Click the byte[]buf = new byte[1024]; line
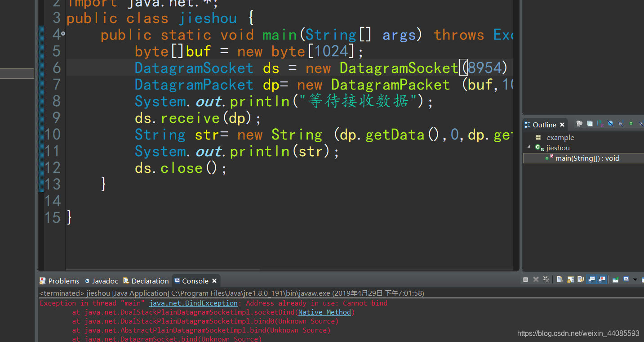 tap(249, 51)
